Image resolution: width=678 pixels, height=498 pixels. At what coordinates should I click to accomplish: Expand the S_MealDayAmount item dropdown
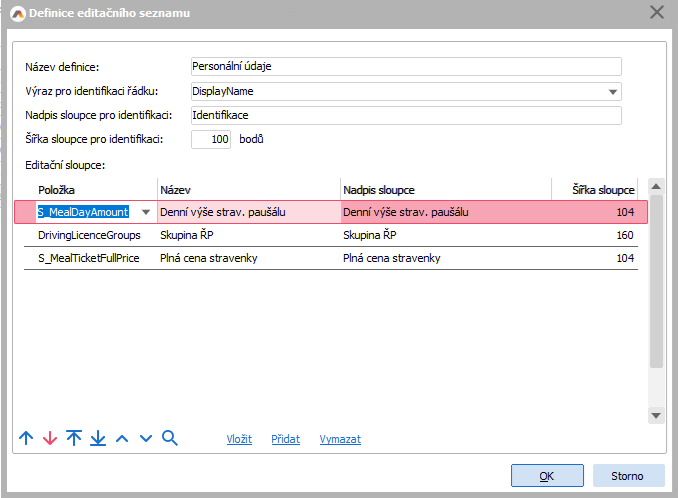point(146,212)
